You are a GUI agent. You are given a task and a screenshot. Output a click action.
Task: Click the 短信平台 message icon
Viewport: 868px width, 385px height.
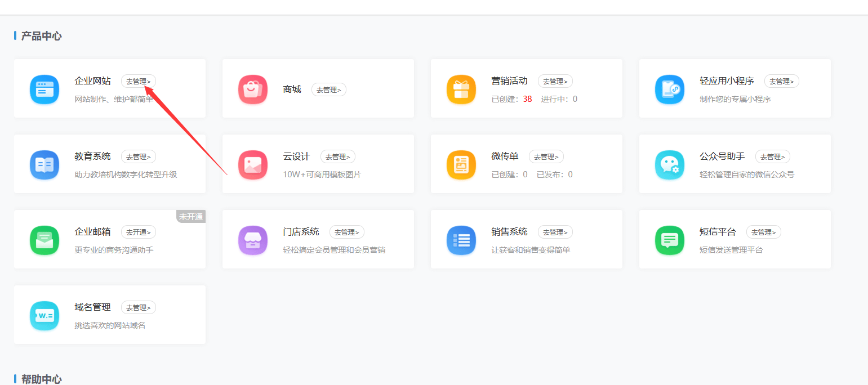[670, 240]
